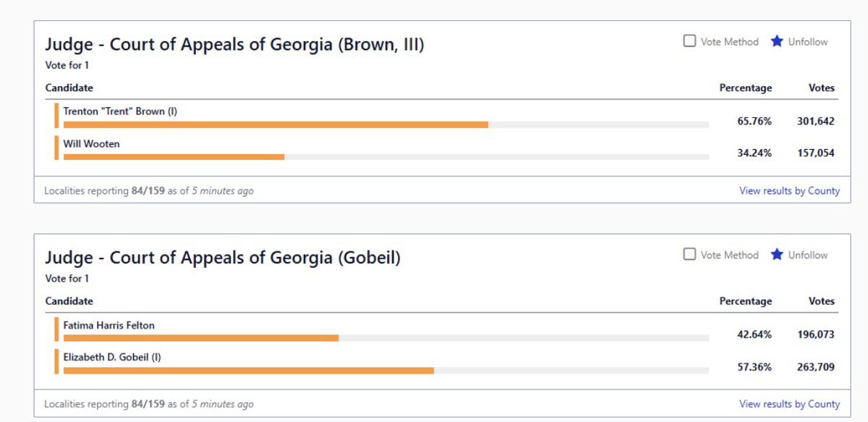Enable the Vote Method checkbox for the Brown, III race

click(689, 41)
